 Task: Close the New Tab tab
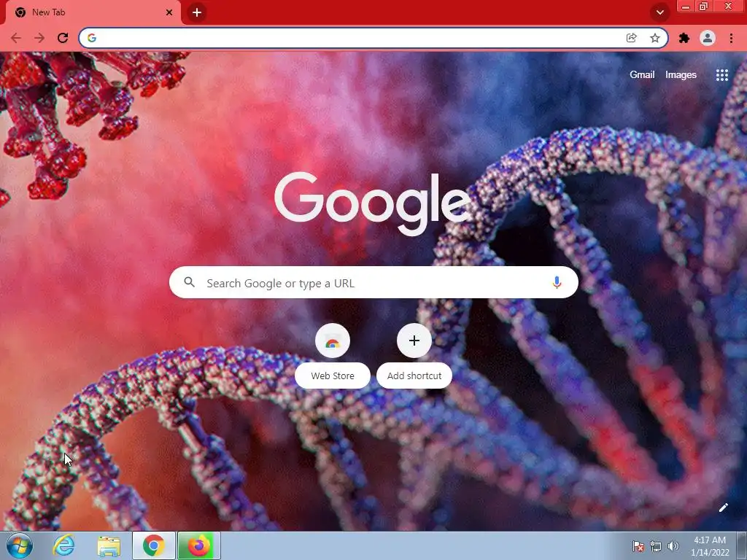coord(169,12)
